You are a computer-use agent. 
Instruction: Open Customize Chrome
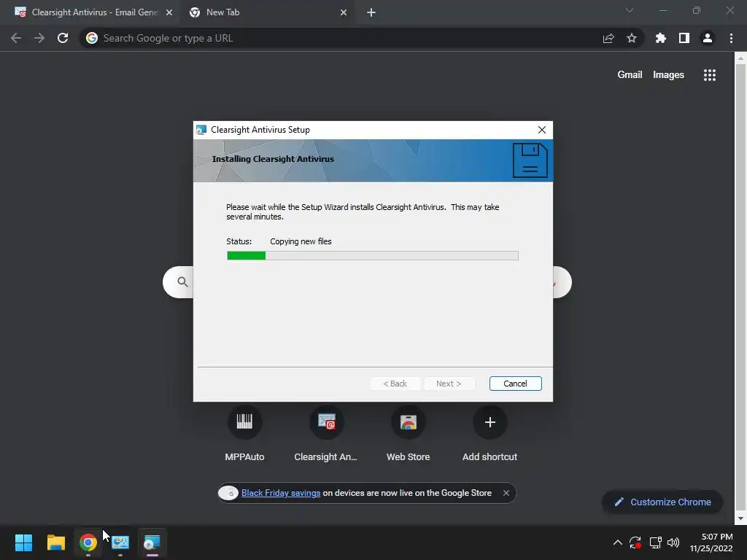coord(662,502)
